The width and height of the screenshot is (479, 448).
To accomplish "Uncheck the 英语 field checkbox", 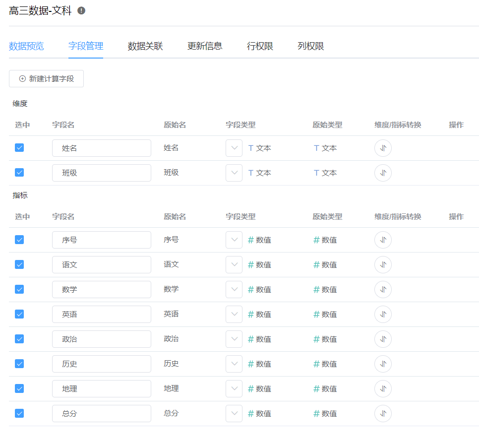I will click(x=19, y=314).
